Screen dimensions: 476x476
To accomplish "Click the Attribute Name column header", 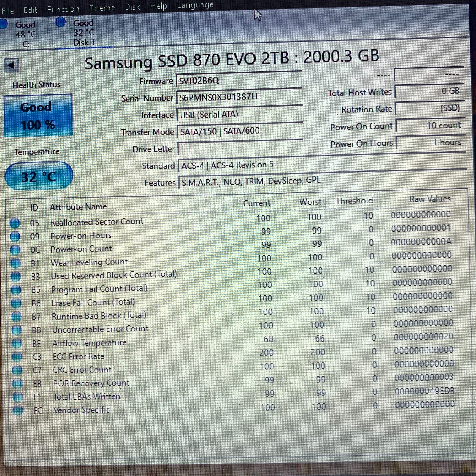I will 78,206.
